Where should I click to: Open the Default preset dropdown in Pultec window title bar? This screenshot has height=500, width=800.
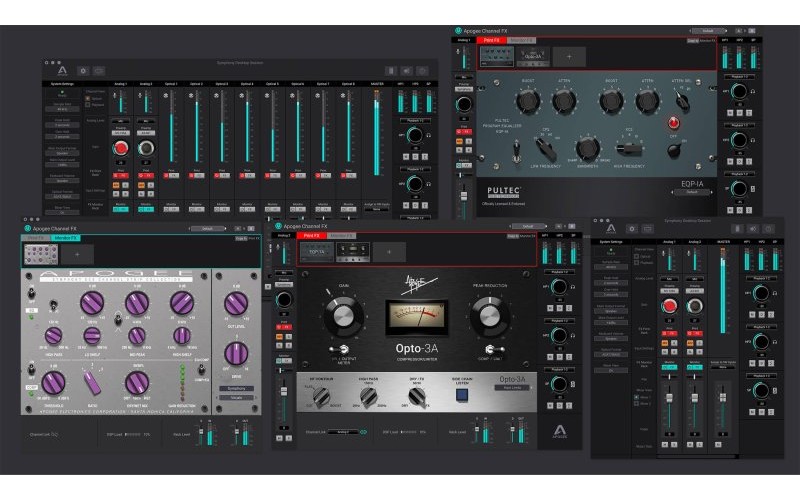click(708, 31)
